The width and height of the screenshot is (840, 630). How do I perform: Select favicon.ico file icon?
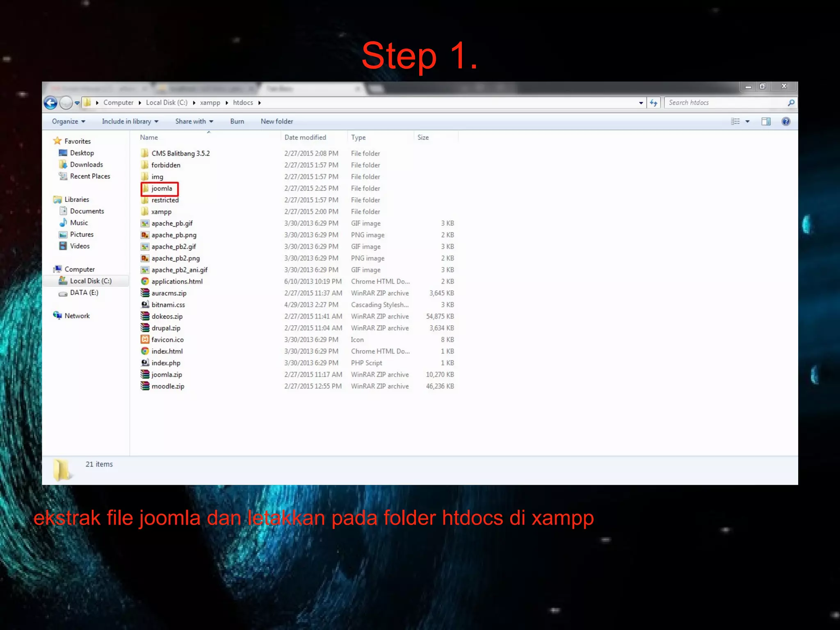145,339
